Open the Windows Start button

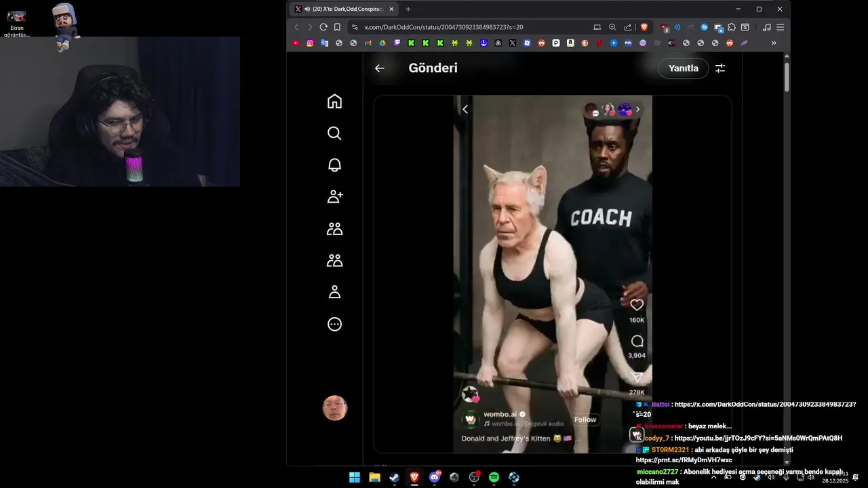coord(355,477)
